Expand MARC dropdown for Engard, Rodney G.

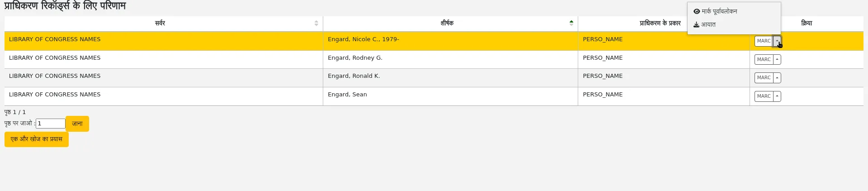pyautogui.click(x=777, y=59)
